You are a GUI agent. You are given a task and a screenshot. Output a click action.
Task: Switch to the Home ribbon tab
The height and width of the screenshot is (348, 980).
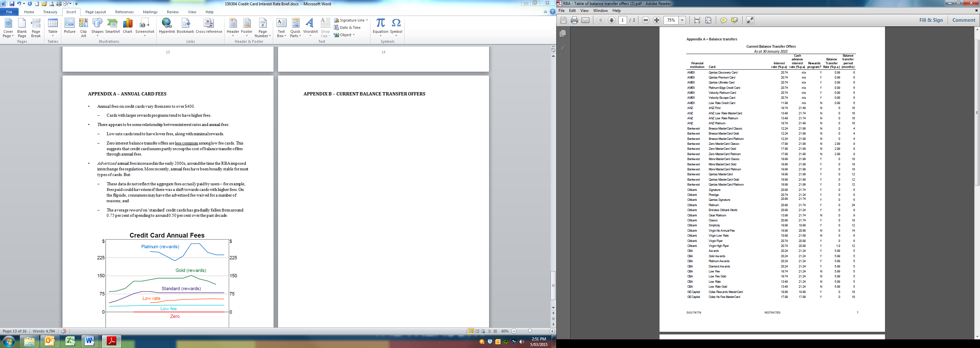pyautogui.click(x=29, y=12)
